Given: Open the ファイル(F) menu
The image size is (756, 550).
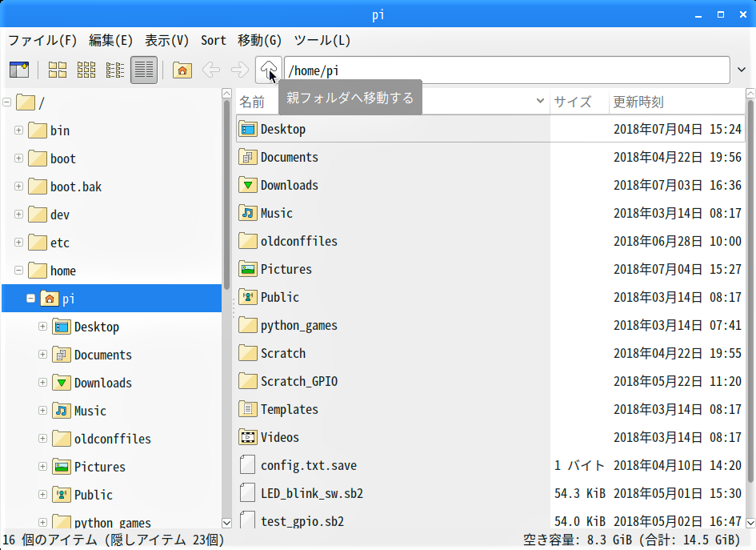Looking at the screenshot, I should (42, 40).
